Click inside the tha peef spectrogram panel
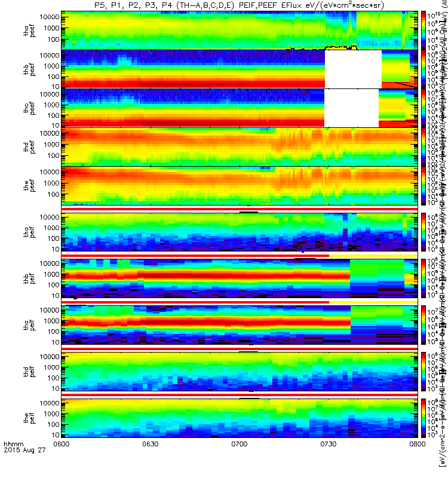The width and height of the screenshot is (448, 478). [240, 30]
